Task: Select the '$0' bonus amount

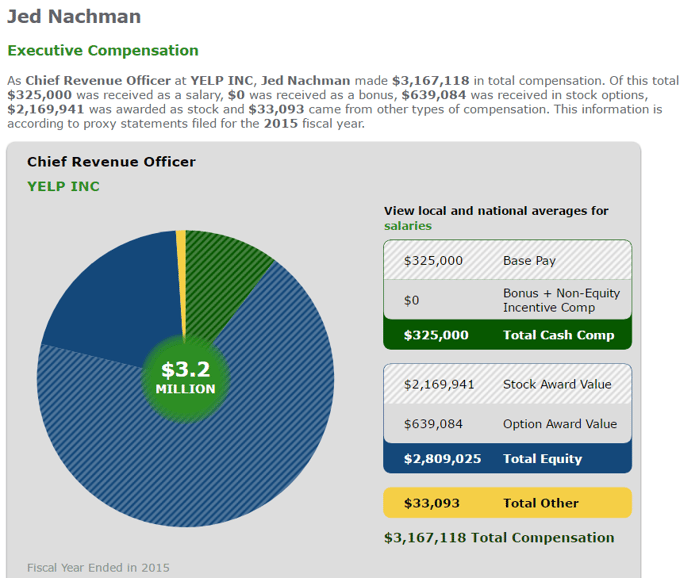Action: click(411, 301)
